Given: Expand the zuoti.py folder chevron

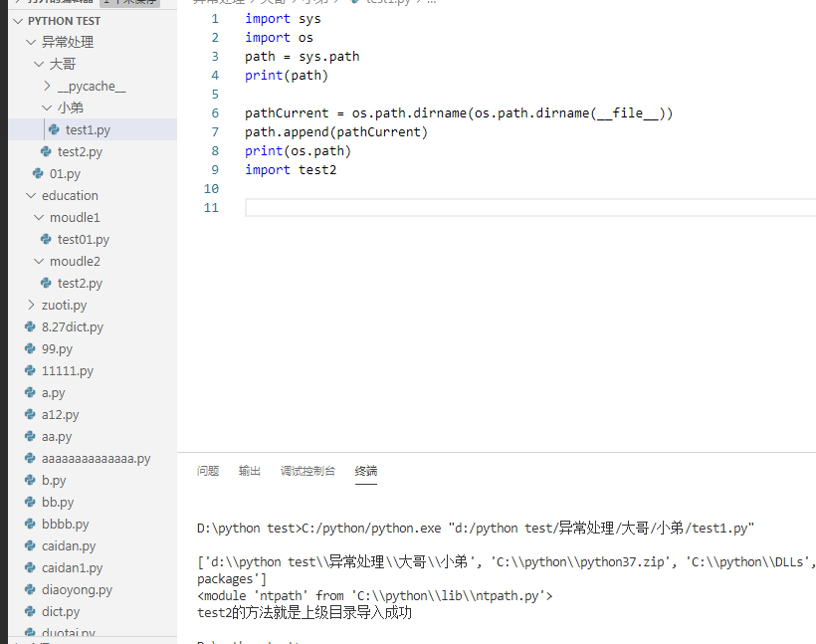Looking at the screenshot, I should 31,306.
